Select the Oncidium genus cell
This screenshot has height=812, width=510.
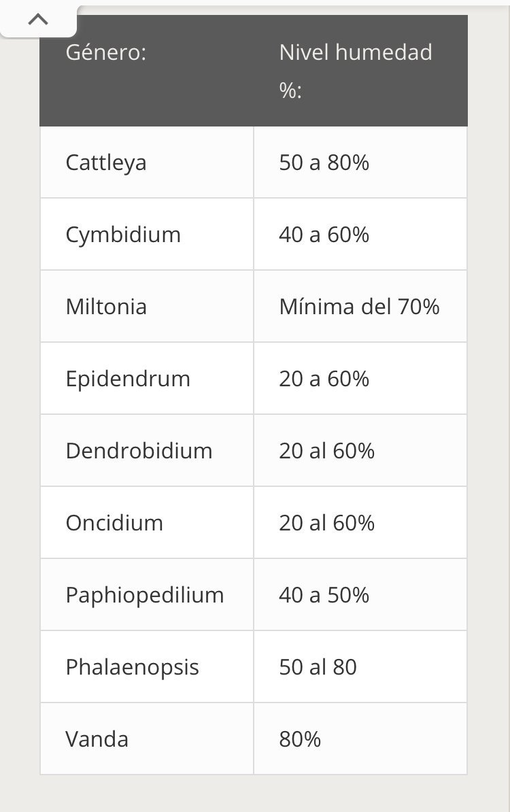[x=146, y=522]
